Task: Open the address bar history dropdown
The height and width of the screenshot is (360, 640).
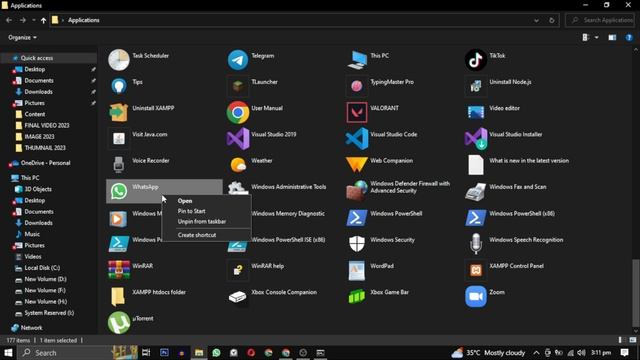Action: [536, 20]
